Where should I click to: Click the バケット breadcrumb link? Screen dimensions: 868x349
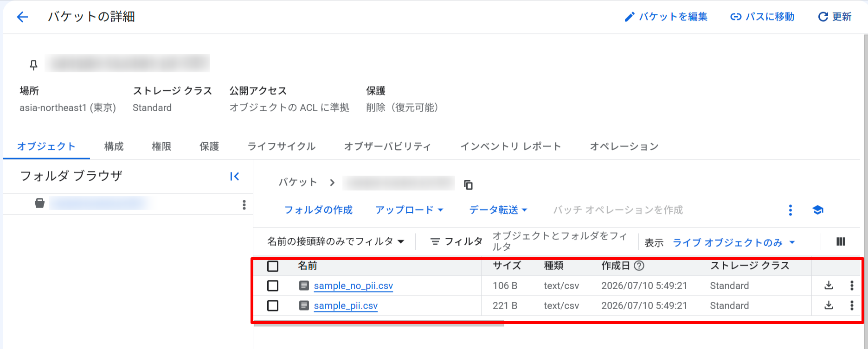click(x=297, y=182)
